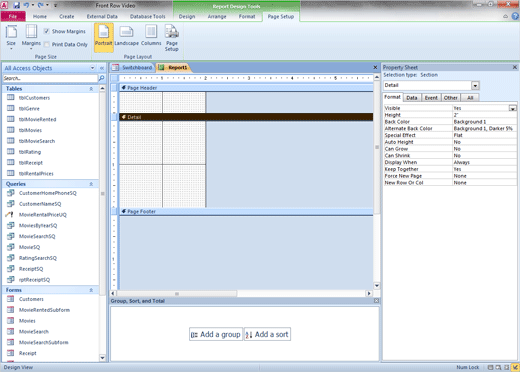Screen dimensions: 520x372
Task: Click the Save icon in quick access toolbar
Action: coord(16,5)
